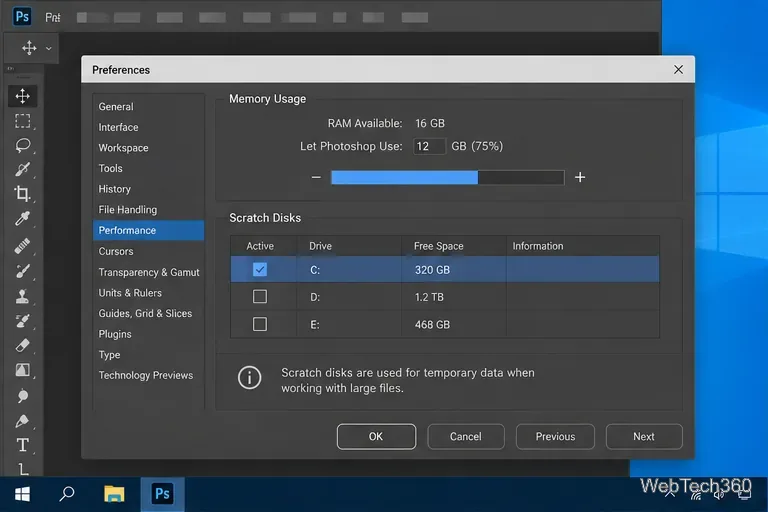Screen dimensions: 768x512
Task: Click the Next button
Action: [644, 436]
